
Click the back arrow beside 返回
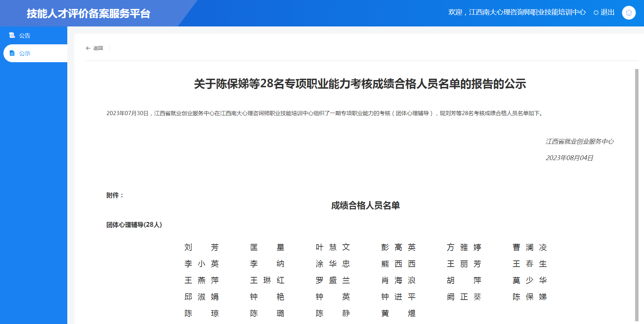88,48
